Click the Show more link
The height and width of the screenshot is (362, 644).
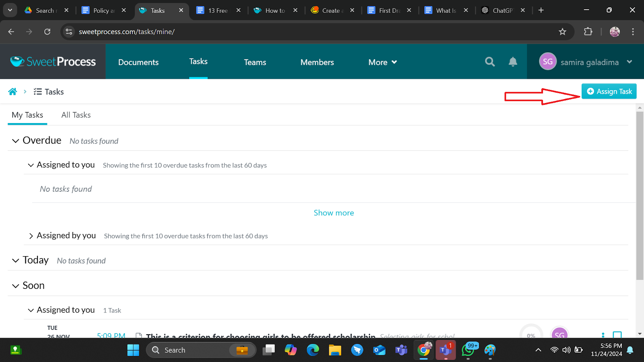point(334,213)
